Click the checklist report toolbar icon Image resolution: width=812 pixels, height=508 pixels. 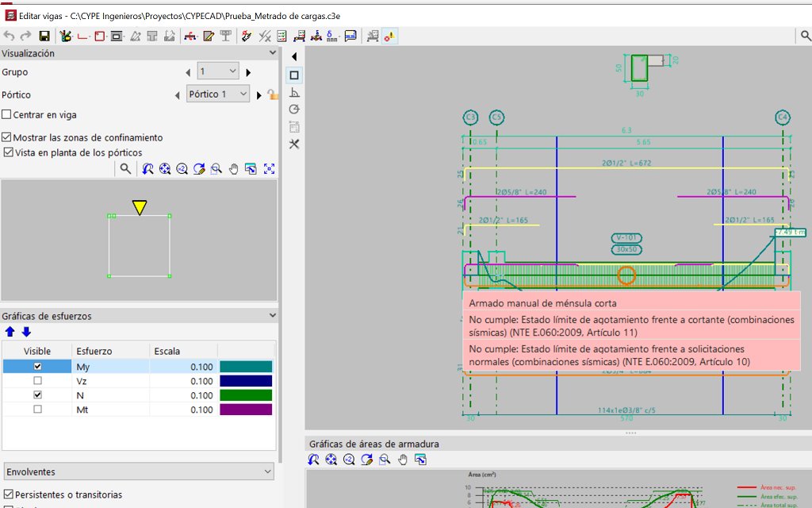click(282, 36)
